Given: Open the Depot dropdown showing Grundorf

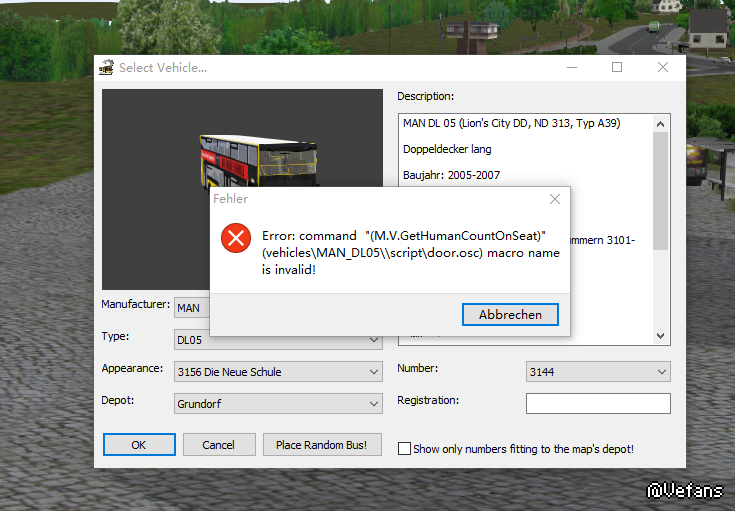Looking at the screenshot, I should pyautogui.click(x=278, y=404).
